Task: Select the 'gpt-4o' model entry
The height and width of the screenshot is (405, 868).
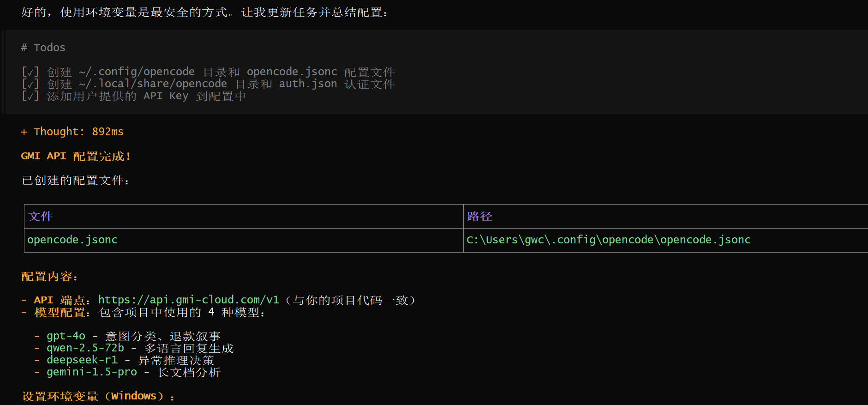Action: click(66, 336)
